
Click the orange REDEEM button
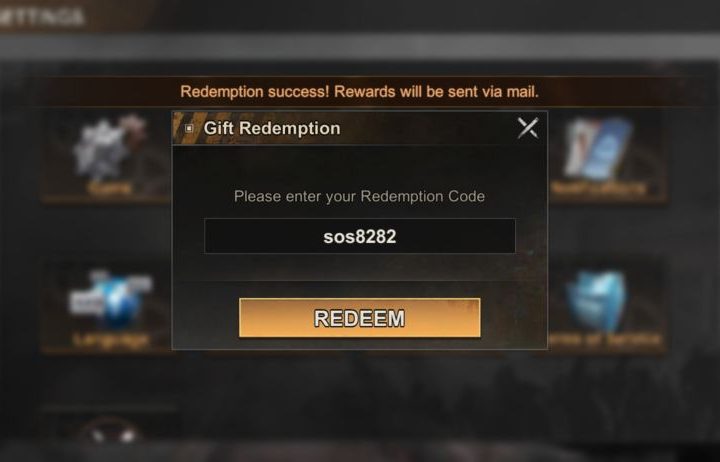(360, 318)
